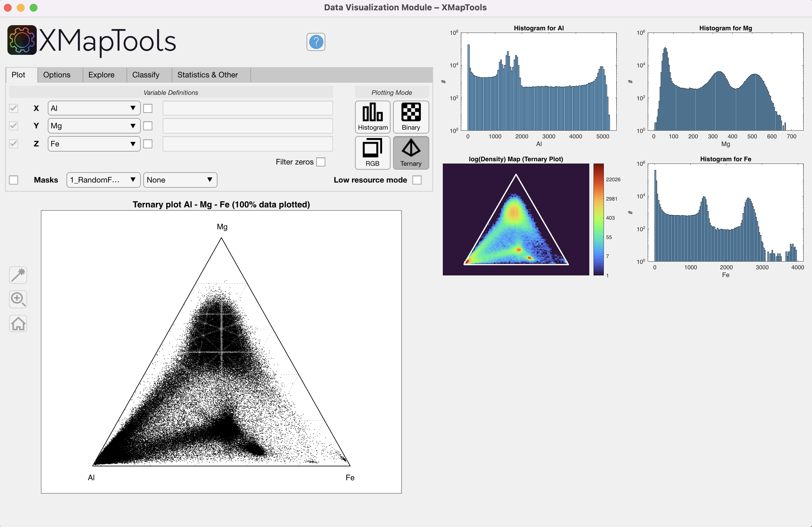812x527 pixels.
Task: Activate the sampling wand tool
Action: pyautogui.click(x=18, y=275)
